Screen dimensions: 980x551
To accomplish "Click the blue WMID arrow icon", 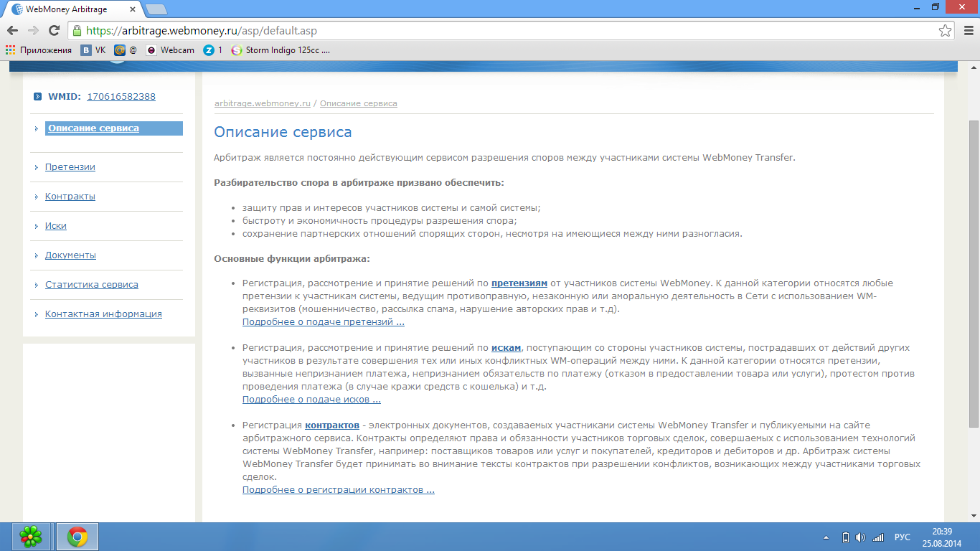I will (x=38, y=97).
